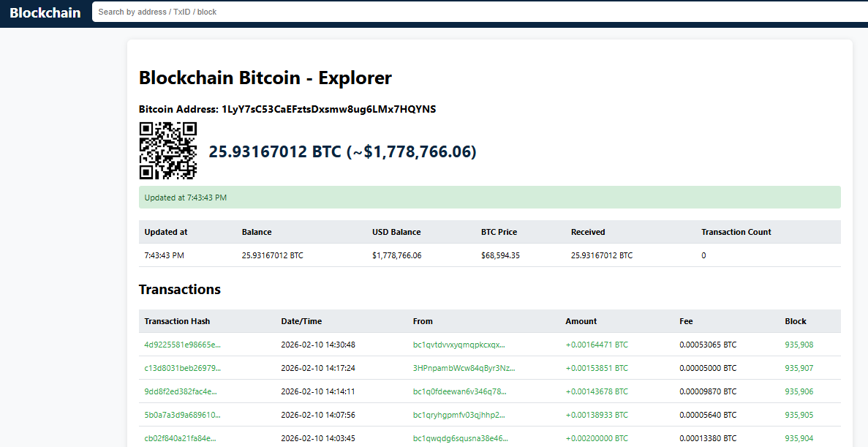Open transaction c13d8031beb26979...

click(x=182, y=368)
